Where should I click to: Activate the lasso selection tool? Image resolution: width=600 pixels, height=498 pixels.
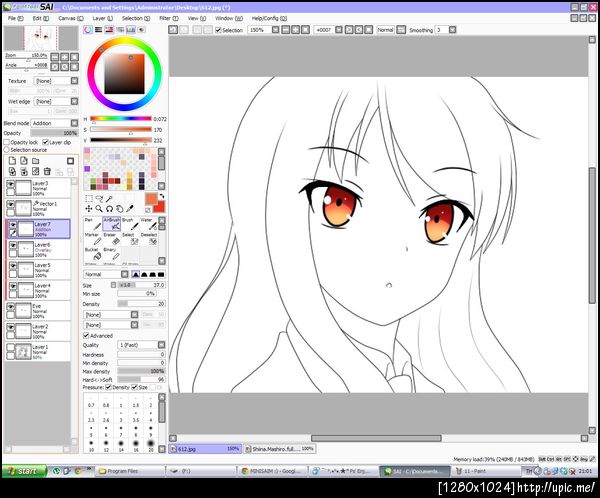coord(99,198)
